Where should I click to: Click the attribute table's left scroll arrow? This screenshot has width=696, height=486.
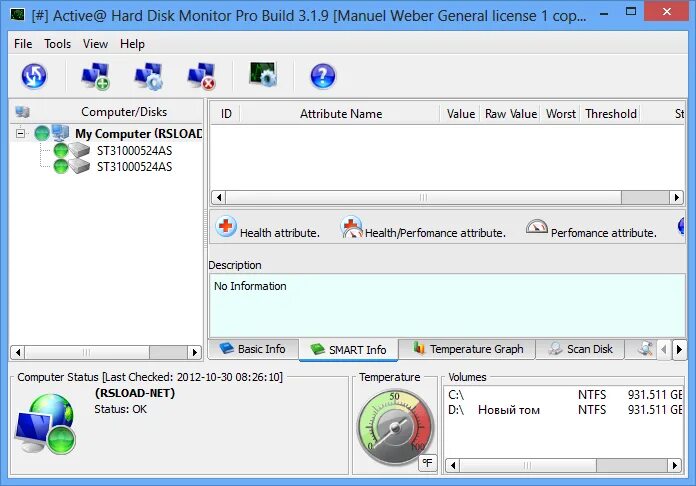(x=218, y=197)
